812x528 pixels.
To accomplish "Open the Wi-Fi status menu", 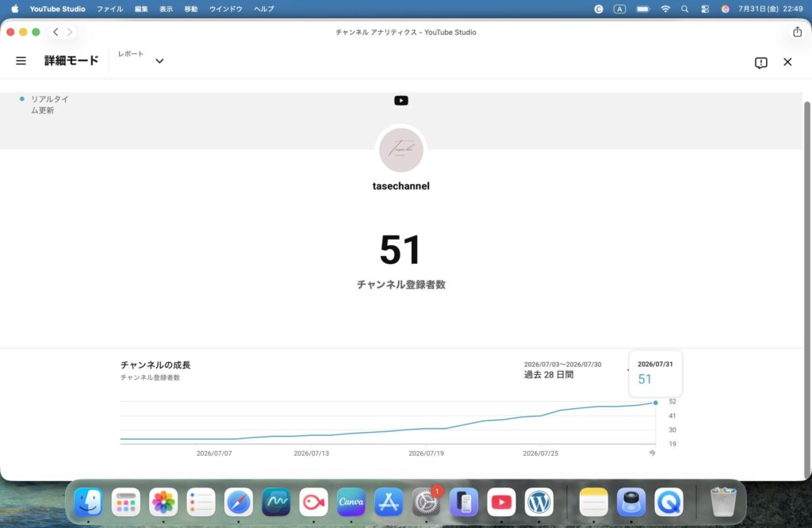I will (x=665, y=9).
